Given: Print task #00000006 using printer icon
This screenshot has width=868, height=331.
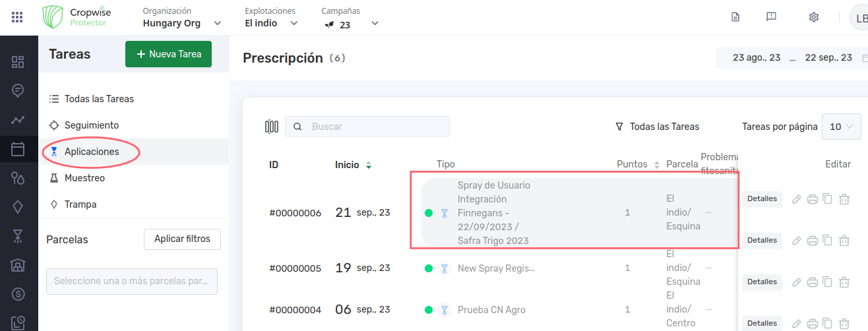Looking at the screenshot, I should click(x=813, y=198).
